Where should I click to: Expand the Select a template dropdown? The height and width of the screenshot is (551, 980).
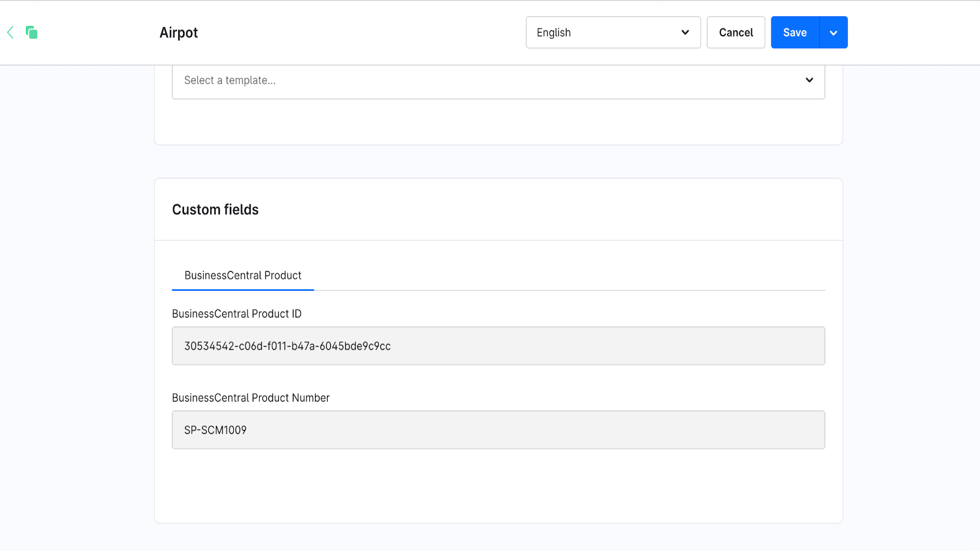pos(498,80)
